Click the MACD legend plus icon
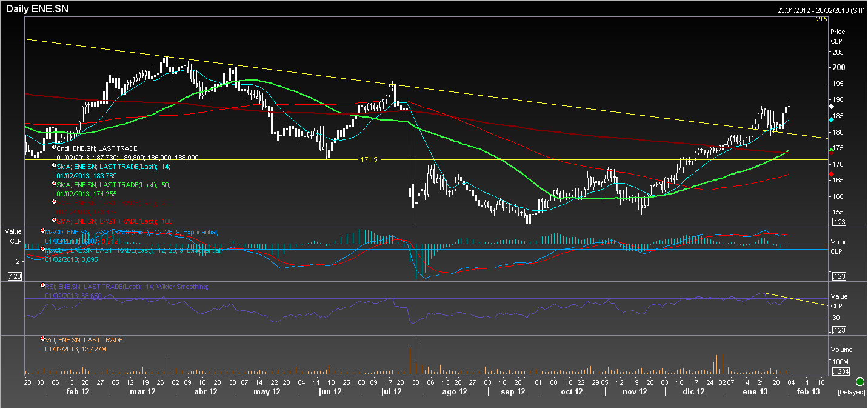 click(43, 231)
